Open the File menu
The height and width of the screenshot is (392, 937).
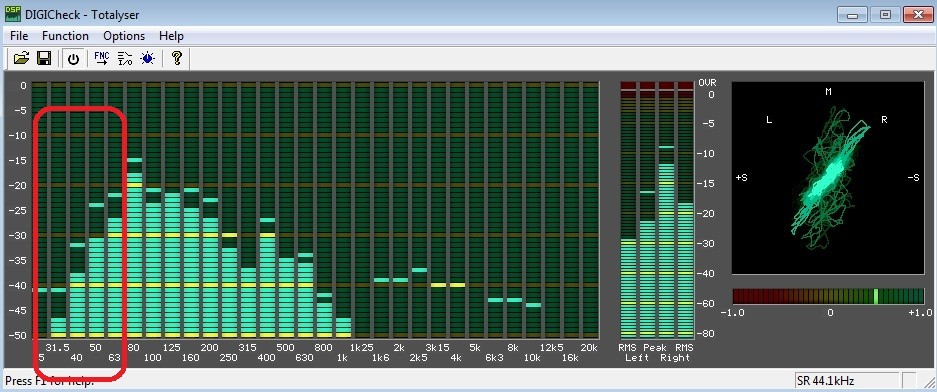tap(19, 36)
